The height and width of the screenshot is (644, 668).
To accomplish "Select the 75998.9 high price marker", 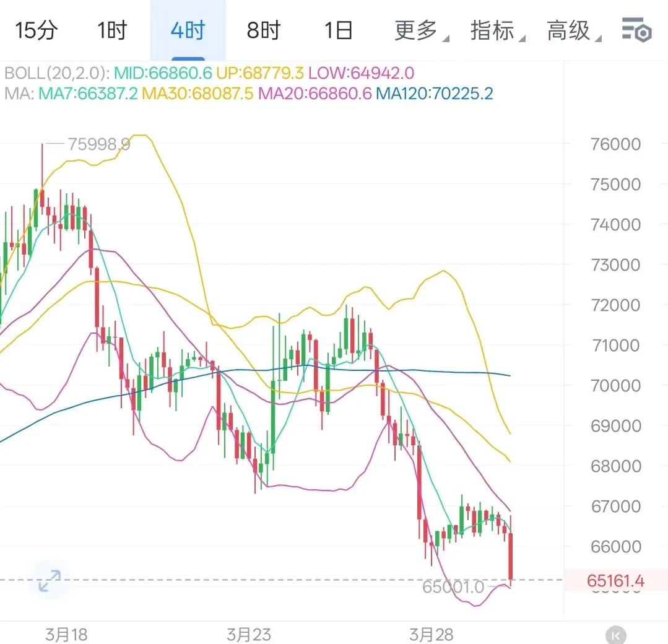I will pos(99,144).
